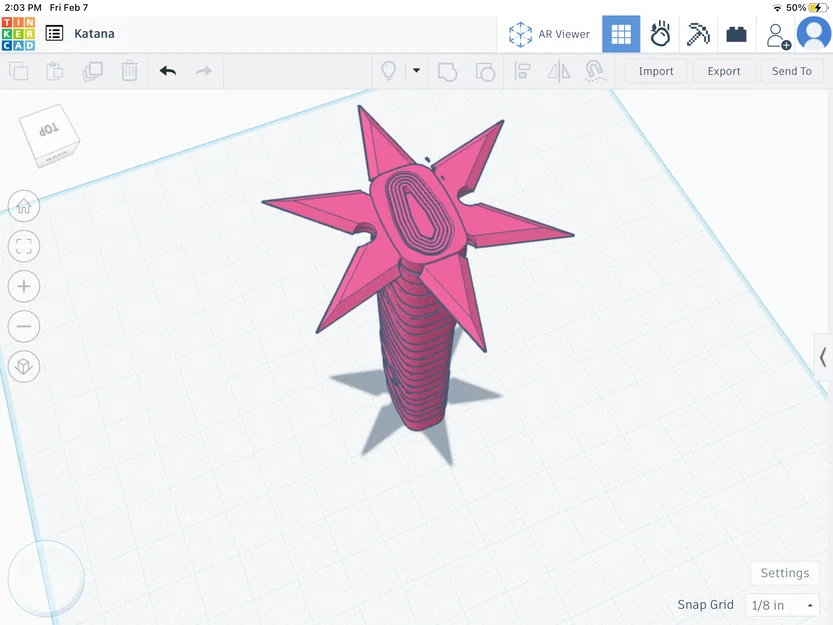Viewport: 833px width, 625px height.
Task: Delete selection with the trash icon
Action: click(129, 71)
